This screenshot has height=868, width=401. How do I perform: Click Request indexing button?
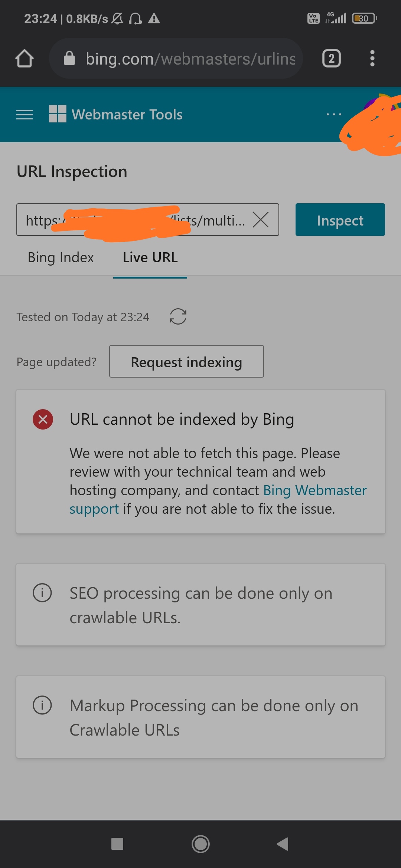point(186,361)
